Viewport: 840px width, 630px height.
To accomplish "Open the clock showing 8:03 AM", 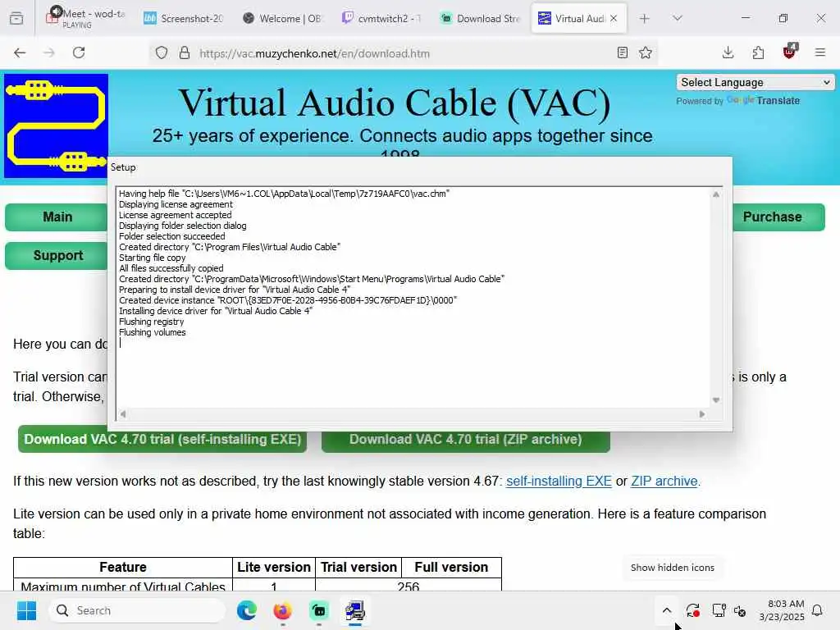I will [782, 610].
